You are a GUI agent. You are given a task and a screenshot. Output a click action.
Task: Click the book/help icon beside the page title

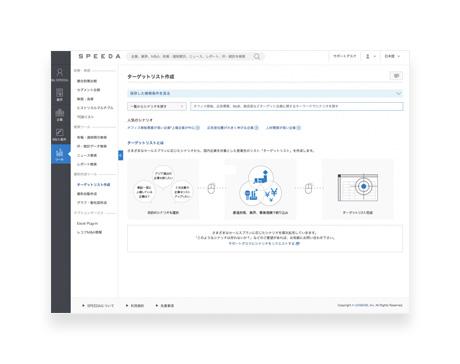pyautogui.click(x=396, y=76)
